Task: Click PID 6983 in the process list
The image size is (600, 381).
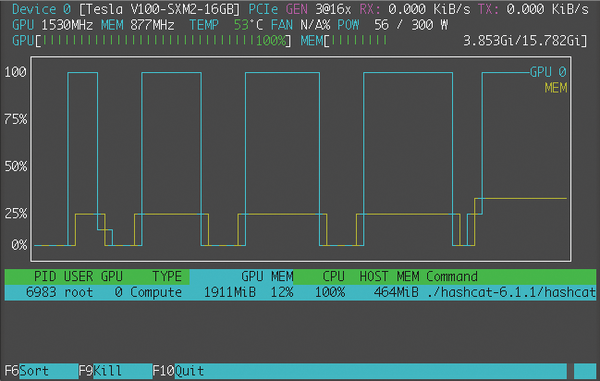Action: point(41,293)
